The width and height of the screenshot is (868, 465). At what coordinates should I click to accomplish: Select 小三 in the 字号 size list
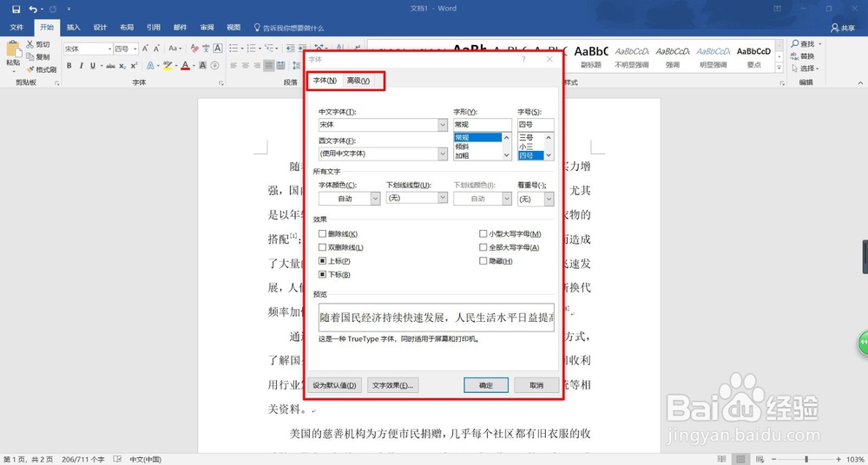526,147
